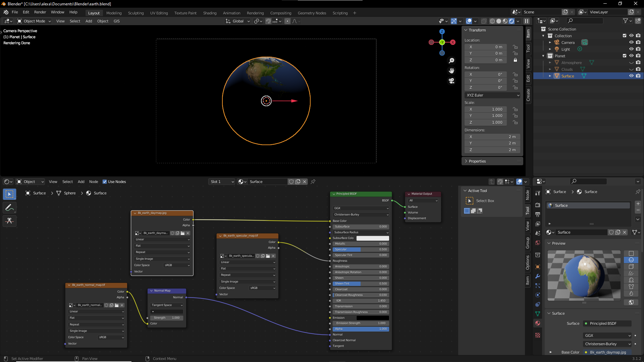Open the Material properties tab icon
Viewport: 644px width, 362px height.
(x=538, y=323)
